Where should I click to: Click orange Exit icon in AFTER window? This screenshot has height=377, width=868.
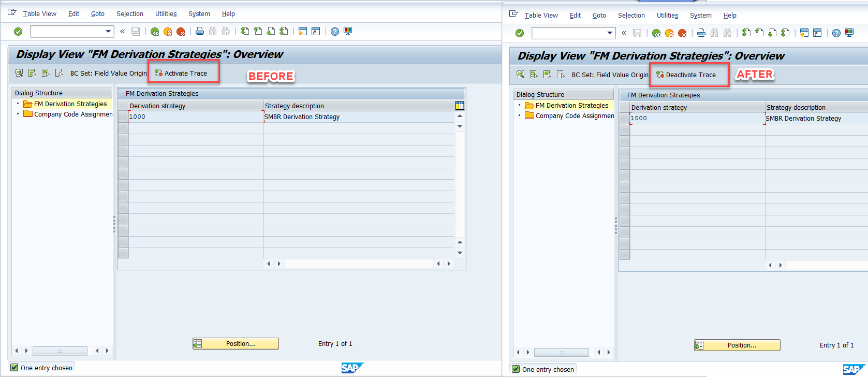pos(669,33)
